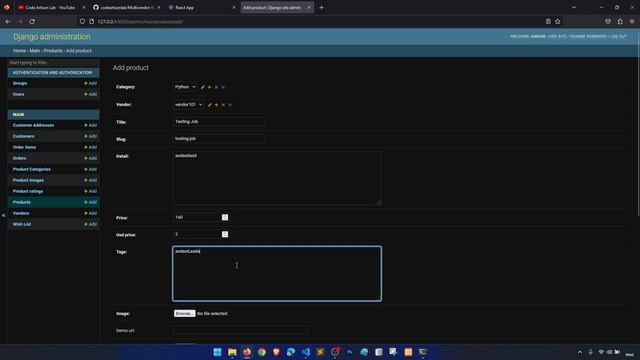Click Add next to Wish List
This screenshot has width=640, height=360.
[91, 224]
